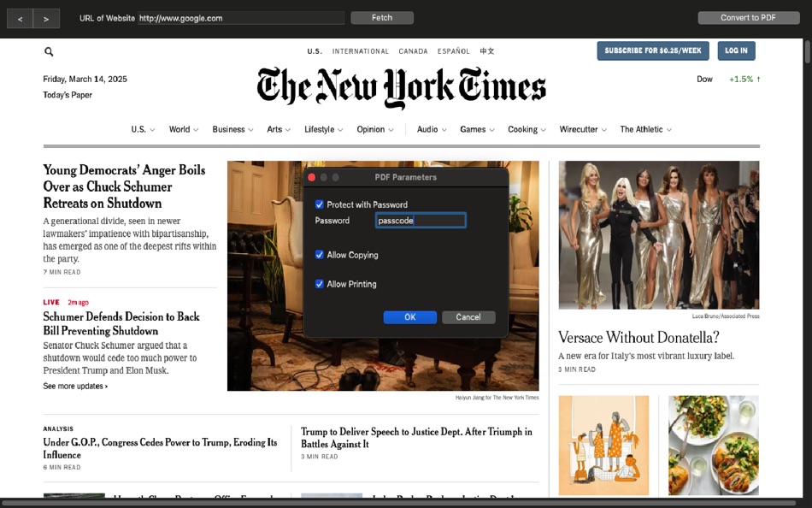This screenshot has height=508, width=812.
Task: Click the vertical scrollbar on the right
Action: click(807, 51)
